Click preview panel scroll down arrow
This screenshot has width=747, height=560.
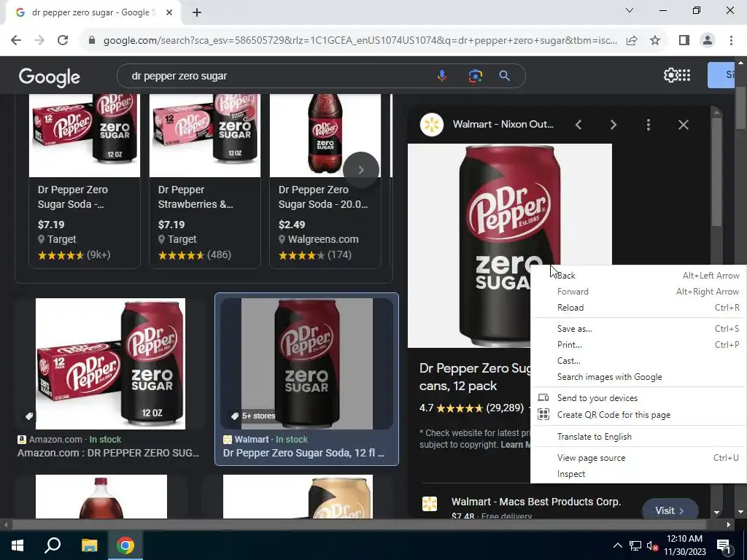tap(716, 513)
